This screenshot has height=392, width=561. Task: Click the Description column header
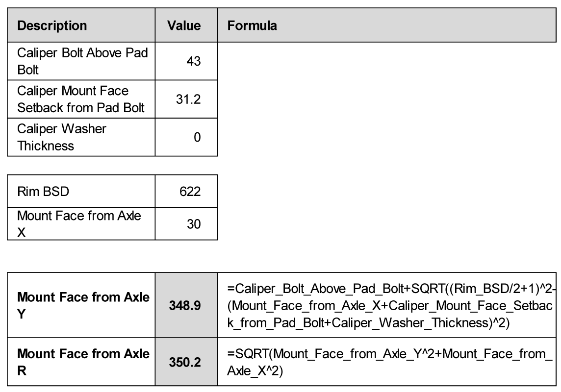pyautogui.click(x=52, y=25)
